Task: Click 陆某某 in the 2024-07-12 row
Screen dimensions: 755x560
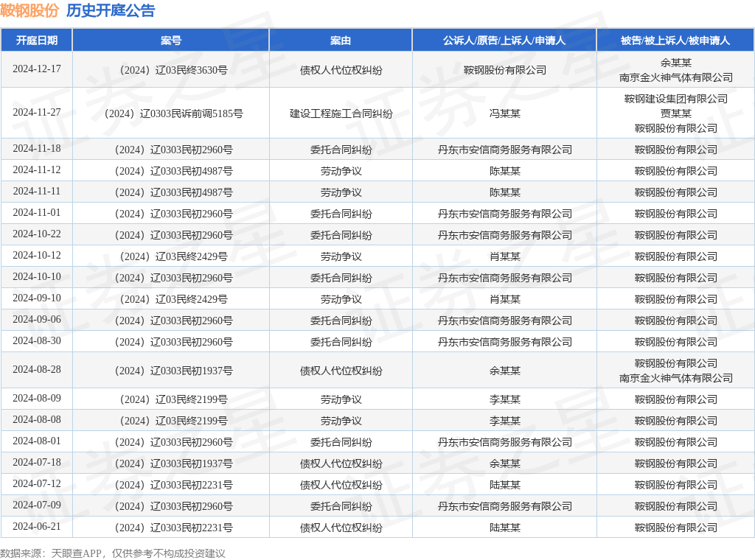Action: click(504, 485)
